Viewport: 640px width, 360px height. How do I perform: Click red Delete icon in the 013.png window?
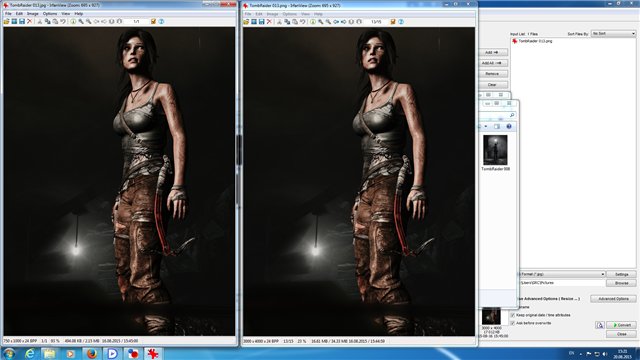tap(269, 22)
